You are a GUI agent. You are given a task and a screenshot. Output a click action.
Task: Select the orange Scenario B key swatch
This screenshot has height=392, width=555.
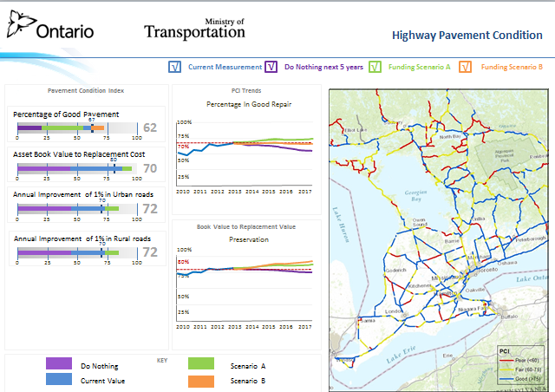(201, 380)
